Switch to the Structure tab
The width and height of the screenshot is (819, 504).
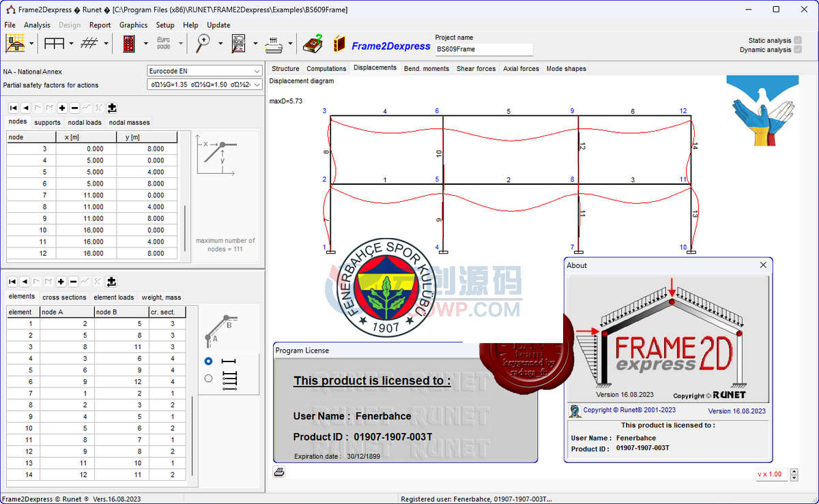285,68
